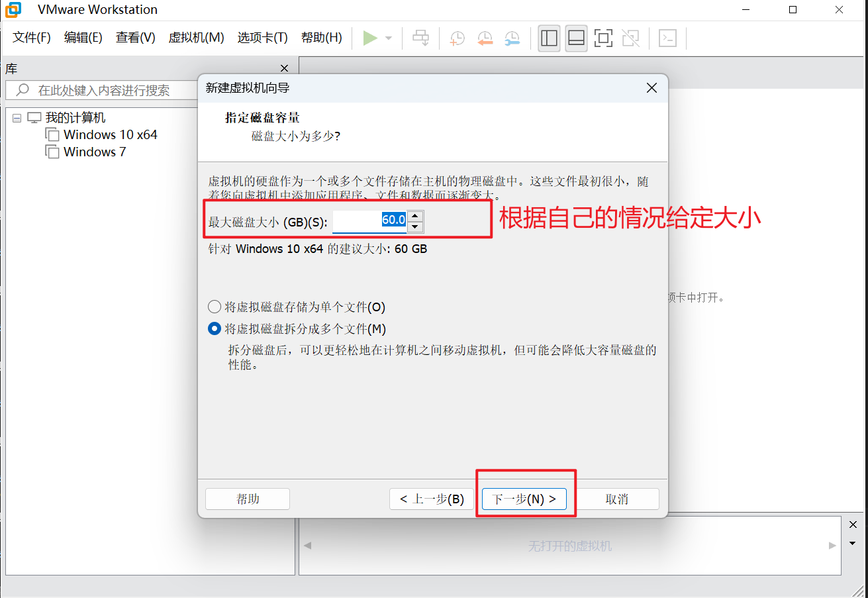Click the take snapshot clock icon
868x598 pixels.
click(457, 38)
